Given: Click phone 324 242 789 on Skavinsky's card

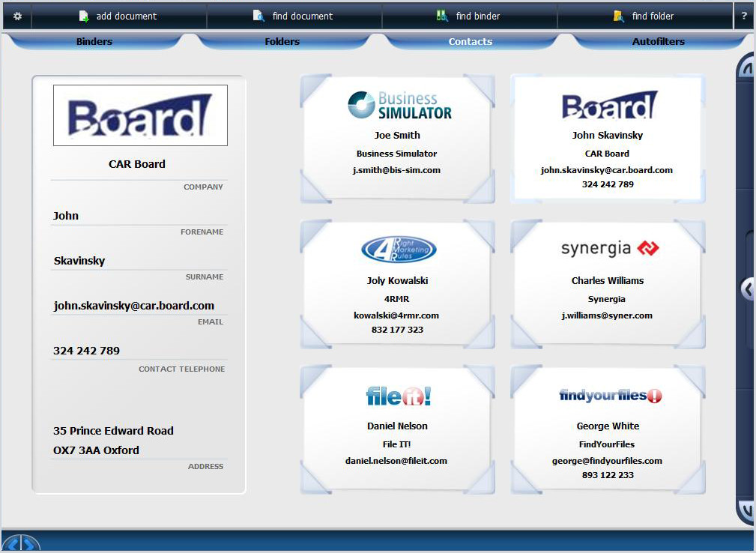Looking at the screenshot, I should (608, 184).
